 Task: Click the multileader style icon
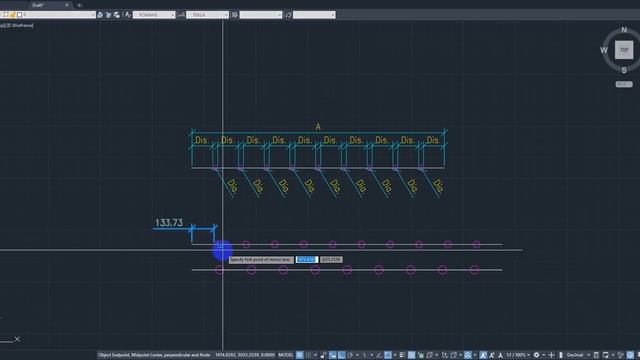point(289,15)
